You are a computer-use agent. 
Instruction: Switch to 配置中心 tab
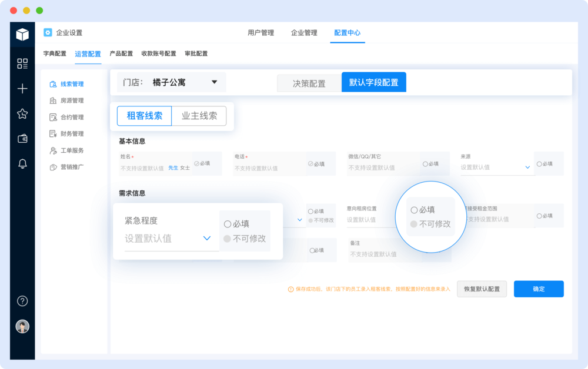pos(348,32)
